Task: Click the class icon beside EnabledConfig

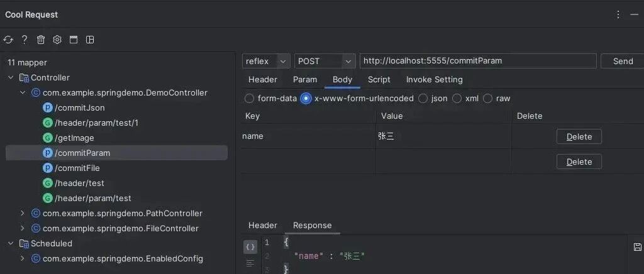Action: click(36, 258)
